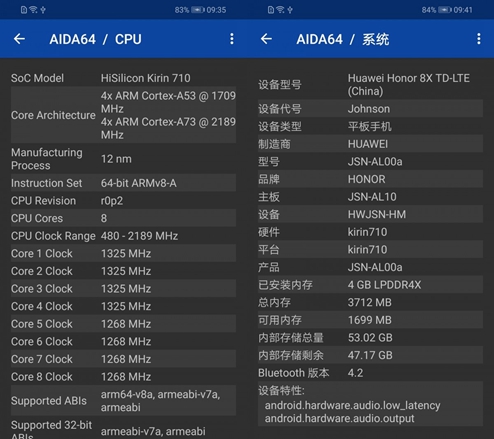Tap the Wi-Fi status icon in left status bar
Viewport: 494px width, 439px height.
(x=33, y=10)
